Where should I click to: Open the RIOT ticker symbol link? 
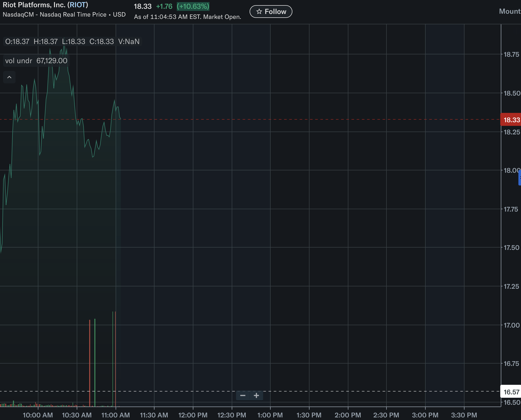[78, 5]
